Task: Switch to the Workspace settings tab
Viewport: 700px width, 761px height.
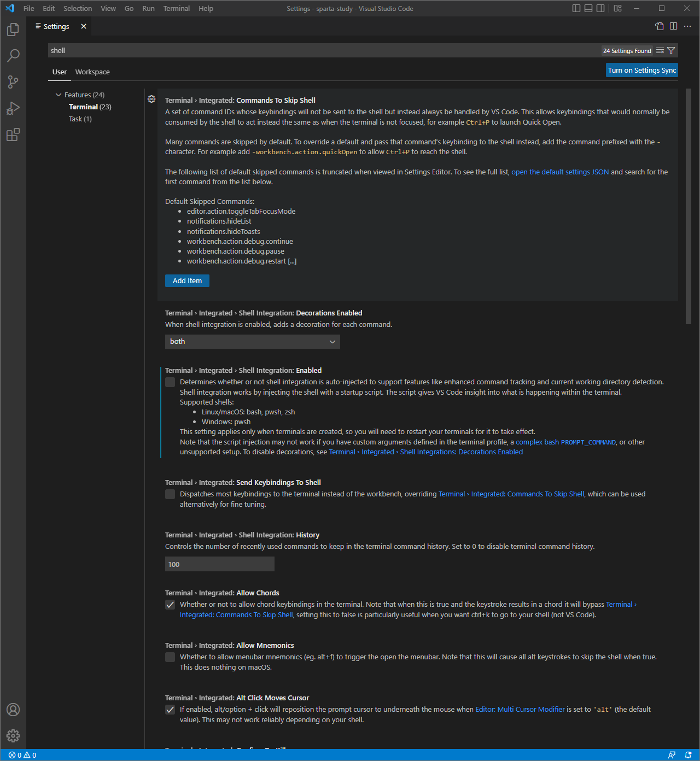Action: 92,72
